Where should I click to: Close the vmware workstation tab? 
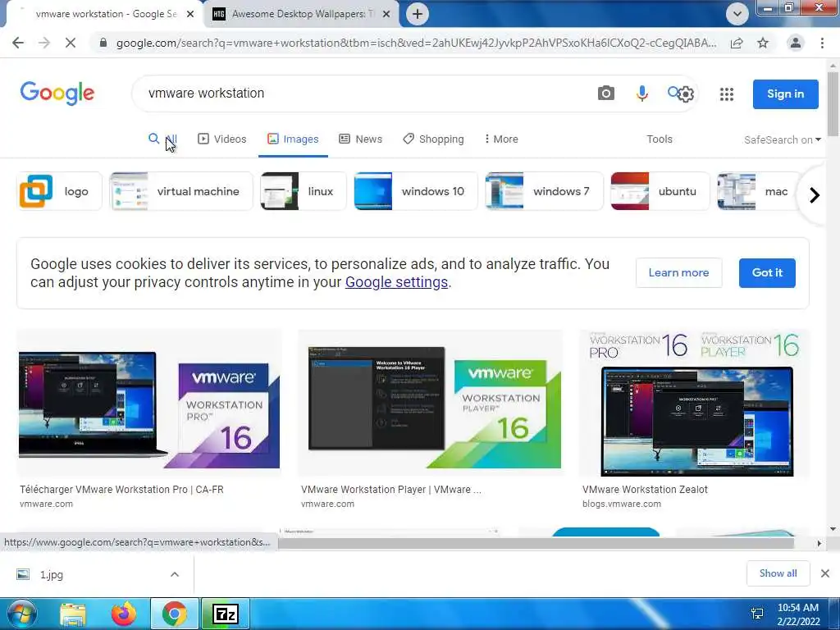click(190, 15)
